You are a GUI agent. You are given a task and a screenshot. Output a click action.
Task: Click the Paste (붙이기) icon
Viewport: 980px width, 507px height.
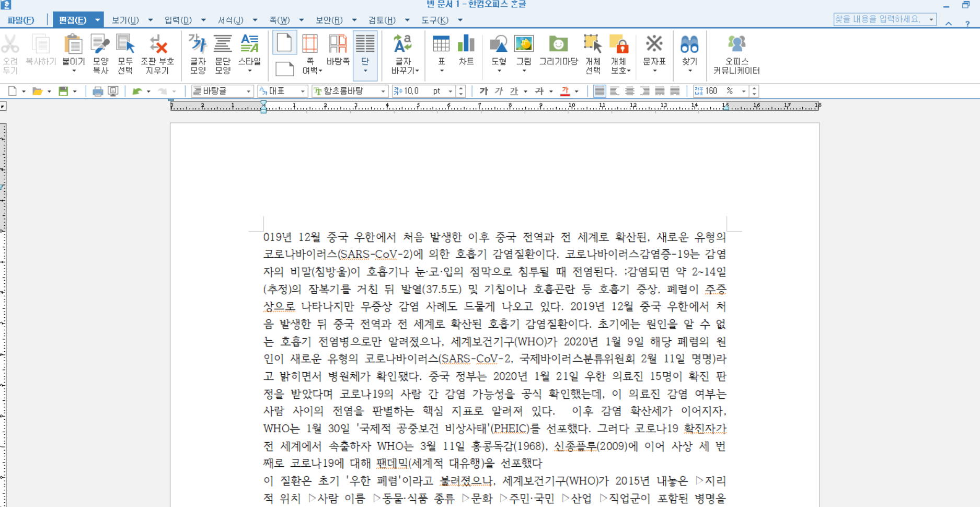pos(73,44)
